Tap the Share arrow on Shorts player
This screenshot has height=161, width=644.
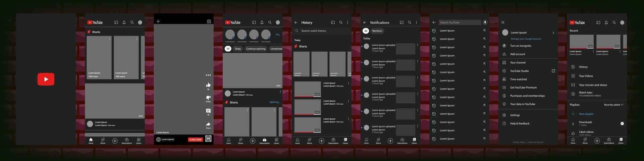tap(208, 124)
